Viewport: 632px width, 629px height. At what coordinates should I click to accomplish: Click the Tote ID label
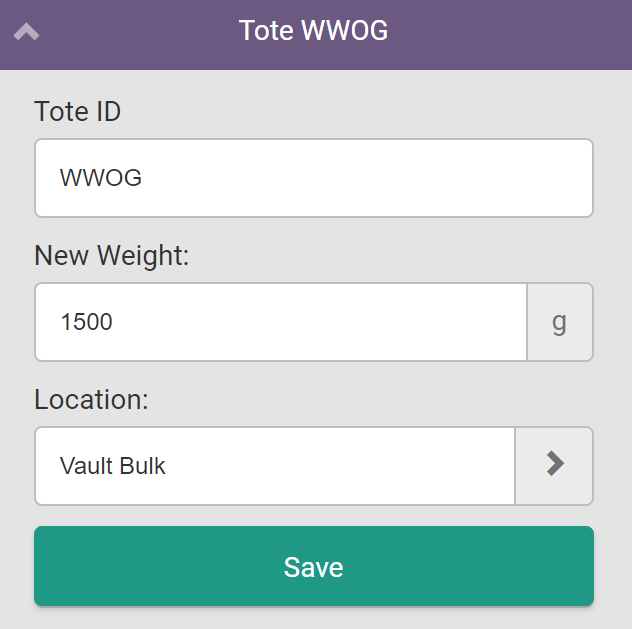coord(78,111)
